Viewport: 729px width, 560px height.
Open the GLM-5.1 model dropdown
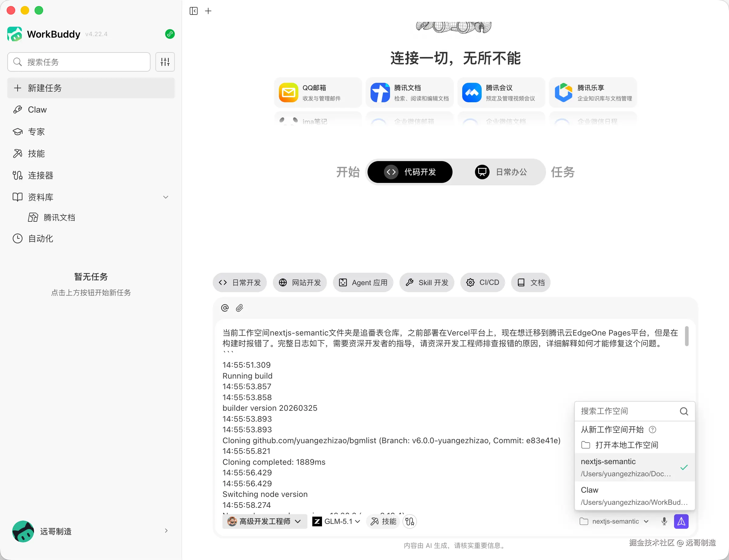336,521
